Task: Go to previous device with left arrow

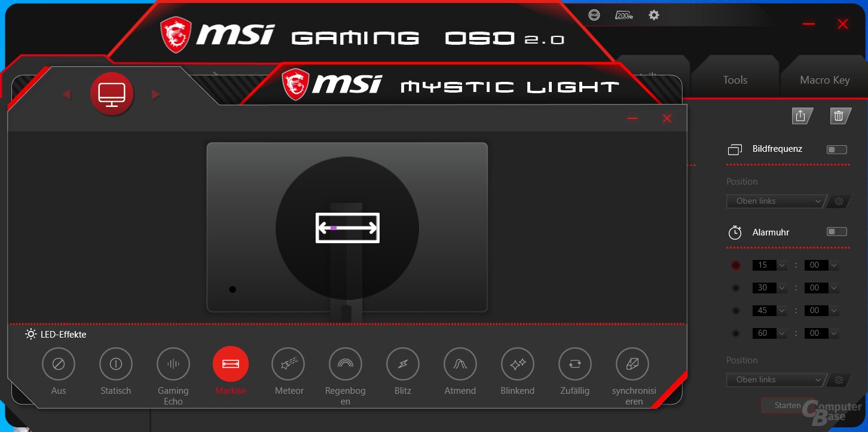Action: [66, 94]
